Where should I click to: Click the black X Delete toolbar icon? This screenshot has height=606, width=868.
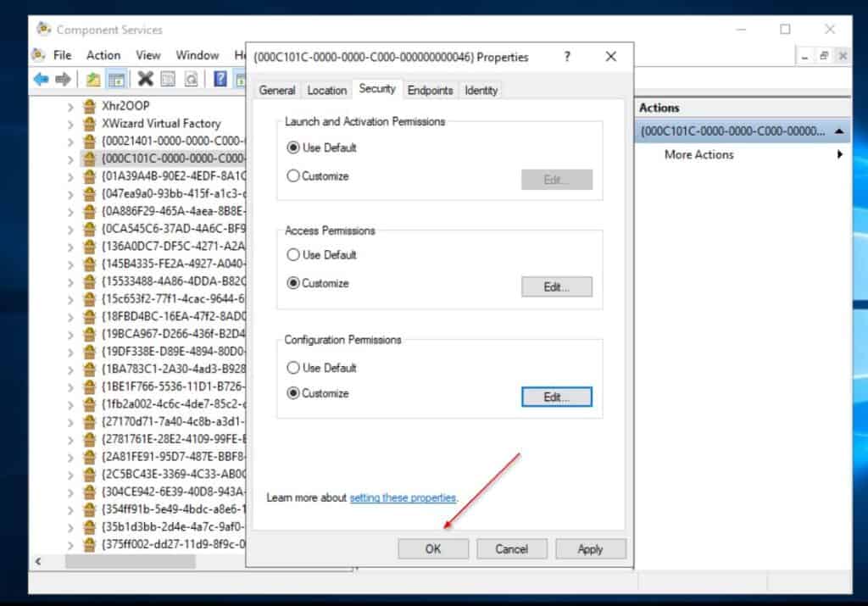145,79
